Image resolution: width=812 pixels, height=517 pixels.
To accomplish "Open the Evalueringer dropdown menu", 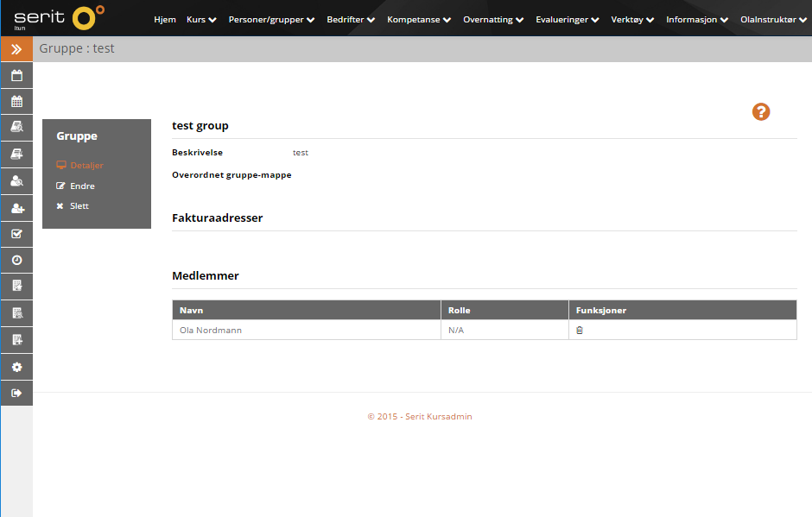I will (x=567, y=20).
